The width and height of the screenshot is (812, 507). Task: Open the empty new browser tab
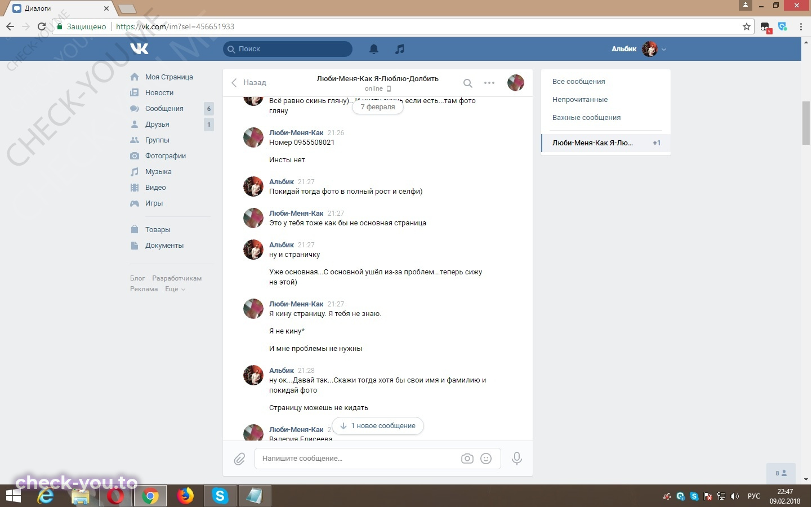127,8
